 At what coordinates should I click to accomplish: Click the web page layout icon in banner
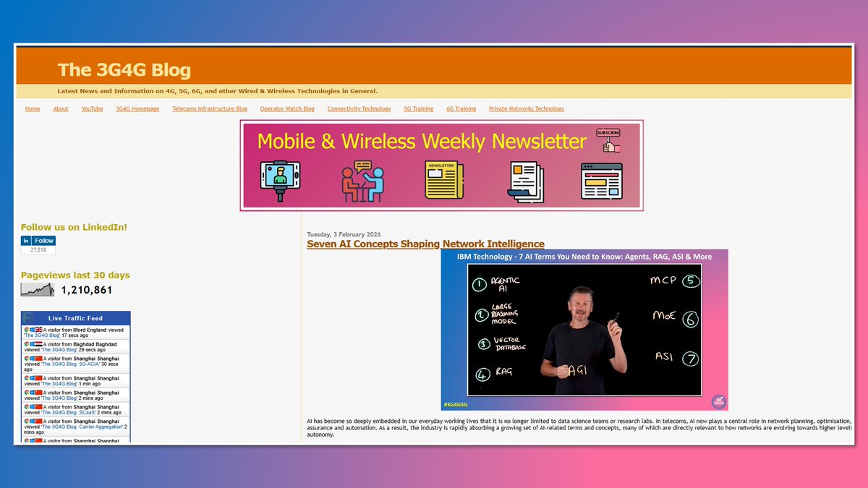pos(602,181)
